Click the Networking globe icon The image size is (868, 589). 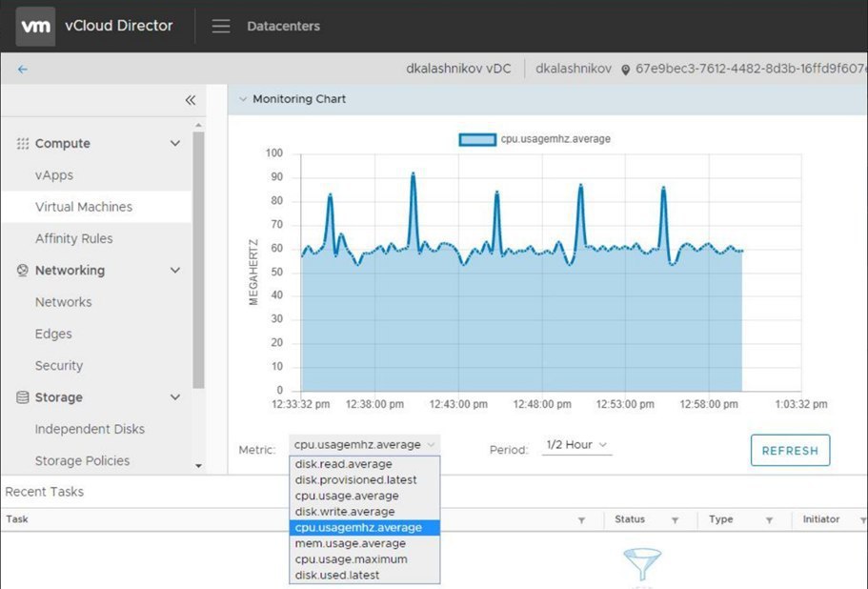coord(23,270)
